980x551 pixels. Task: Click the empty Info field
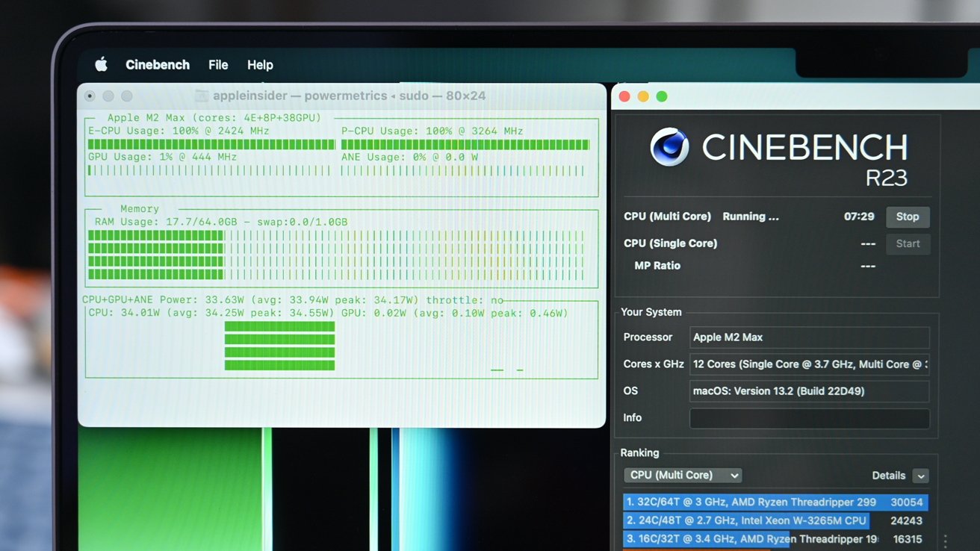pos(810,418)
